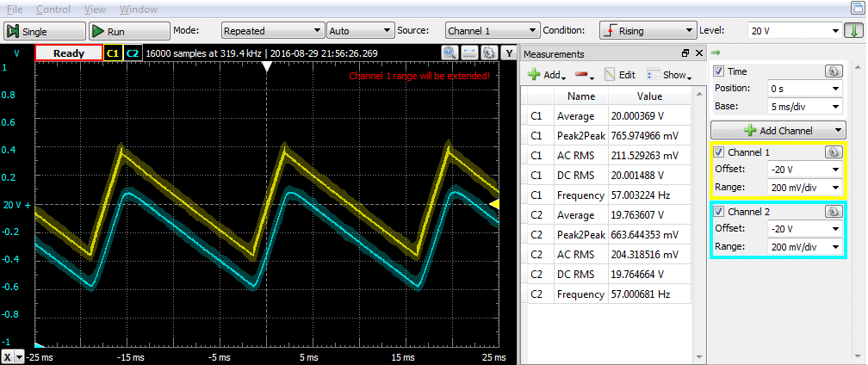Open the Rising condition dropdown

coord(648,31)
